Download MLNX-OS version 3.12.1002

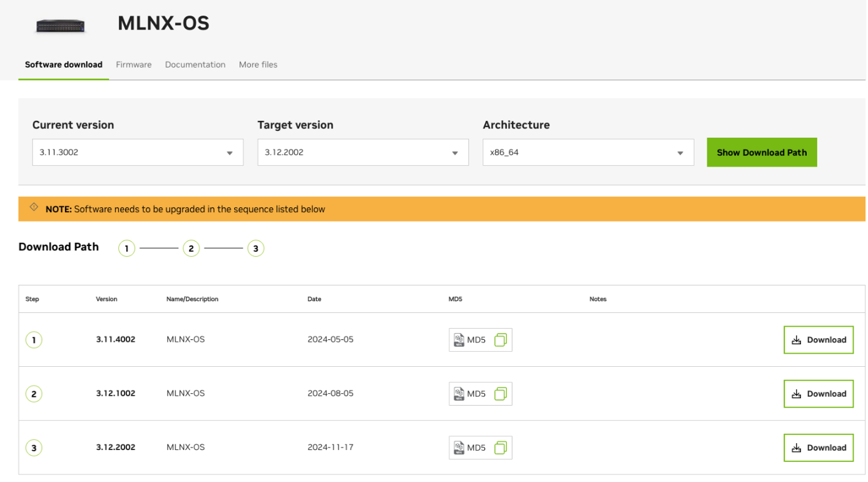(819, 394)
